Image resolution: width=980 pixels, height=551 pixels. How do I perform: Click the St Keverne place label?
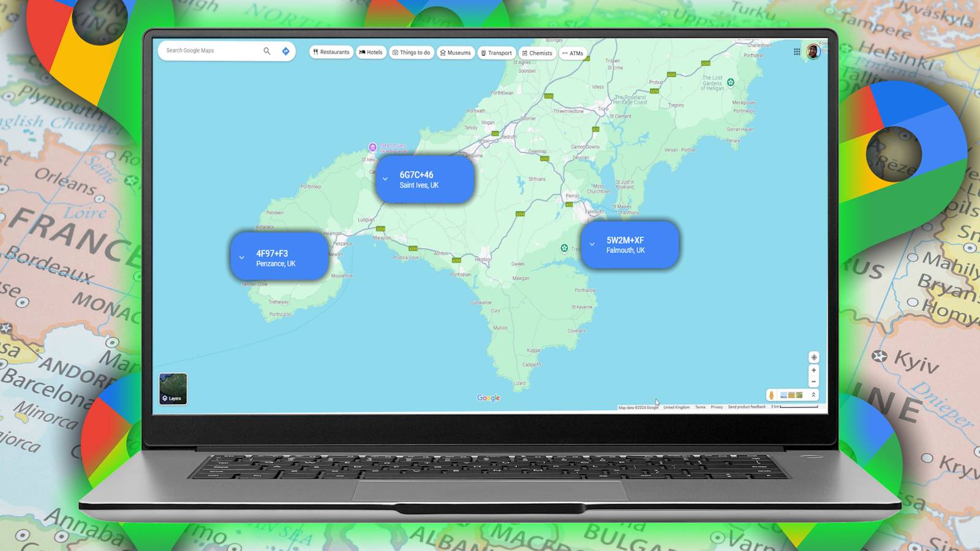coord(582,307)
